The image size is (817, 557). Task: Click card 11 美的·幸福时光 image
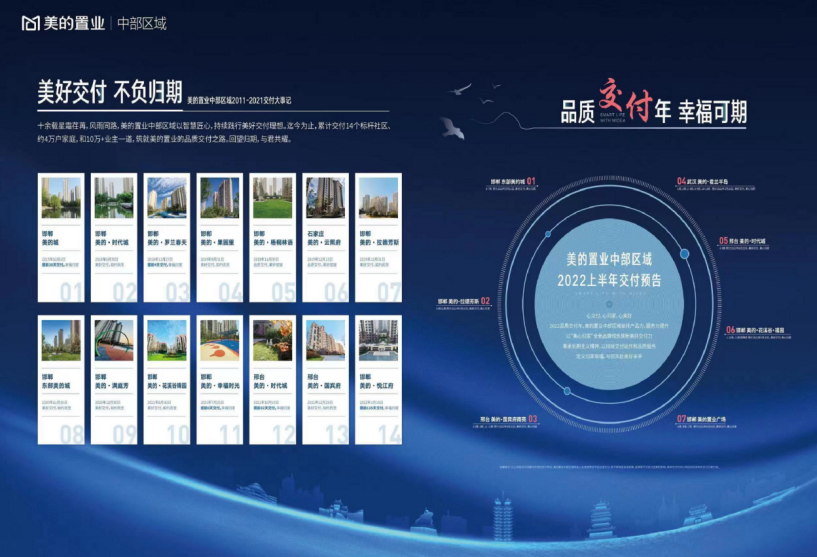219,340
